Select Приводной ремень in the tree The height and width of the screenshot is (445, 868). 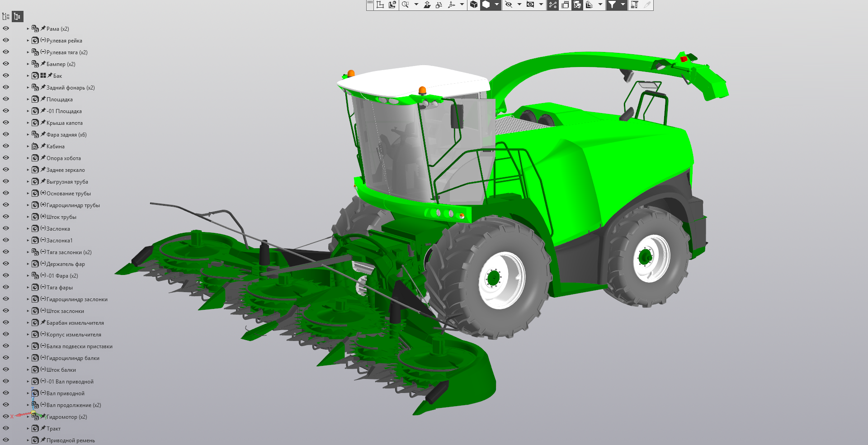coord(71,440)
